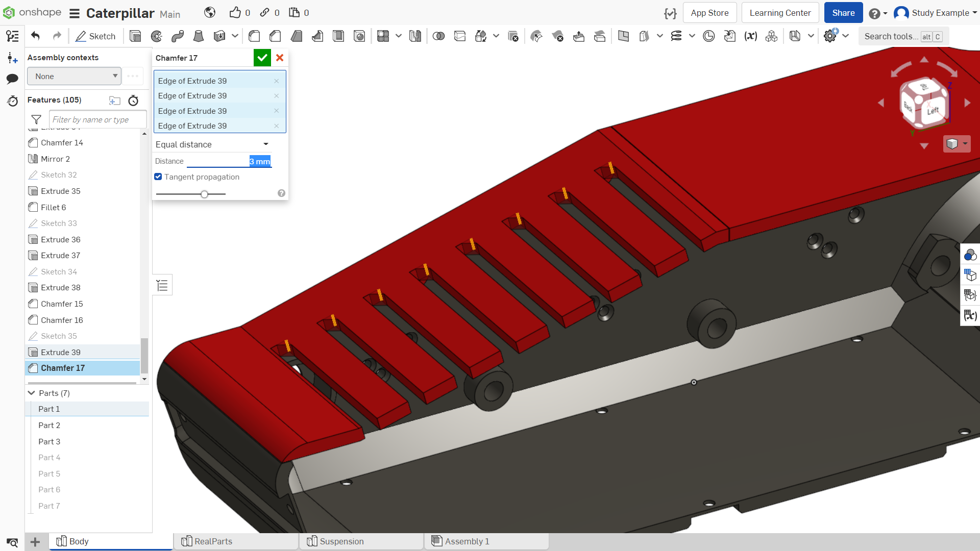Open the Learning Center link

tap(780, 13)
